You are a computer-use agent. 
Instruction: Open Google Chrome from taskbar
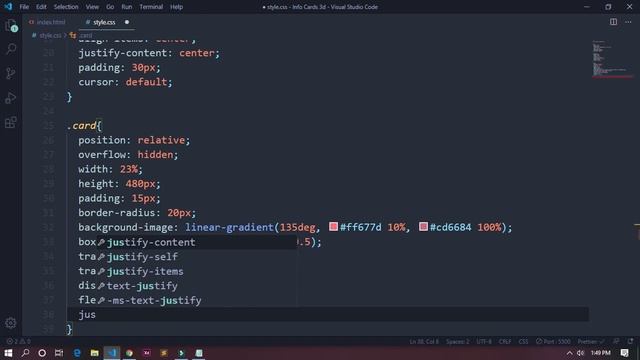[x=129, y=353]
